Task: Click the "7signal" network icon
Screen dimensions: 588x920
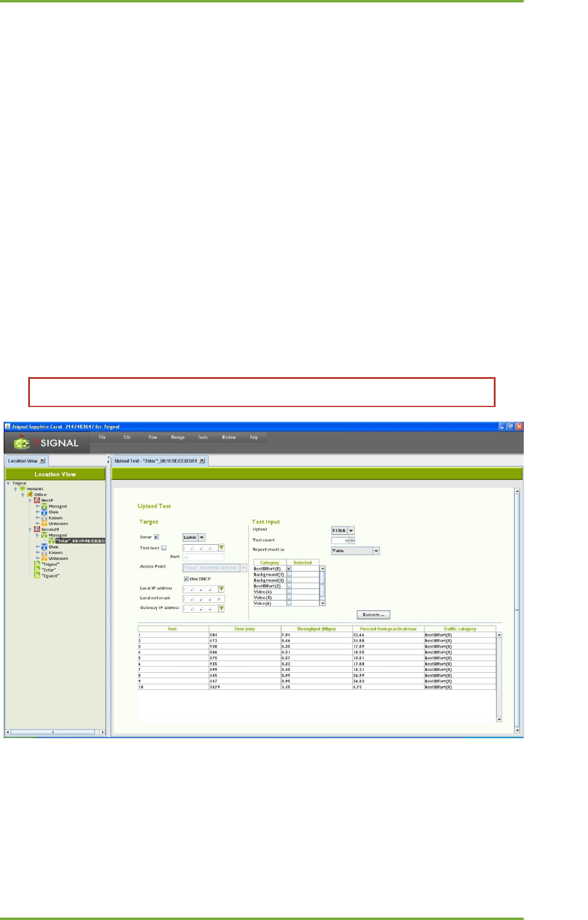Action: 37,564
